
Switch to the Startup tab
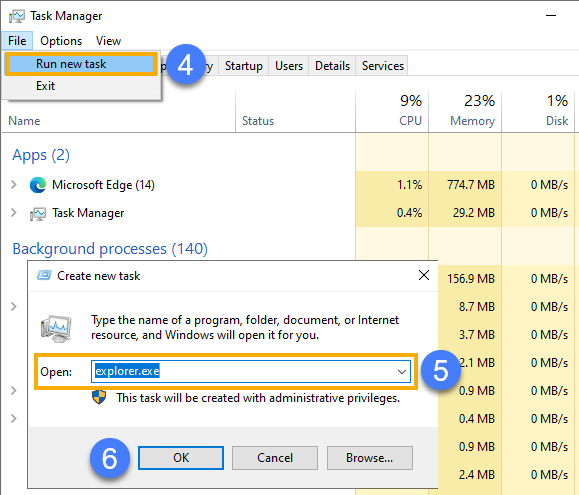coord(244,66)
